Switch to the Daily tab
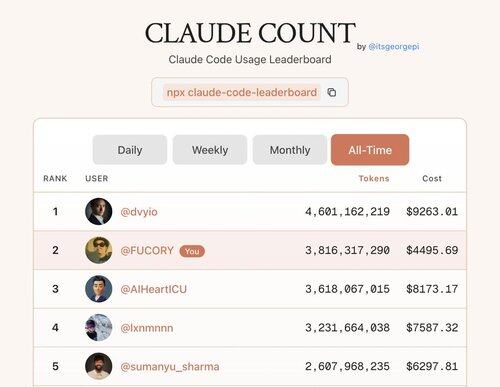This screenshot has height=387, width=500. pos(130,150)
